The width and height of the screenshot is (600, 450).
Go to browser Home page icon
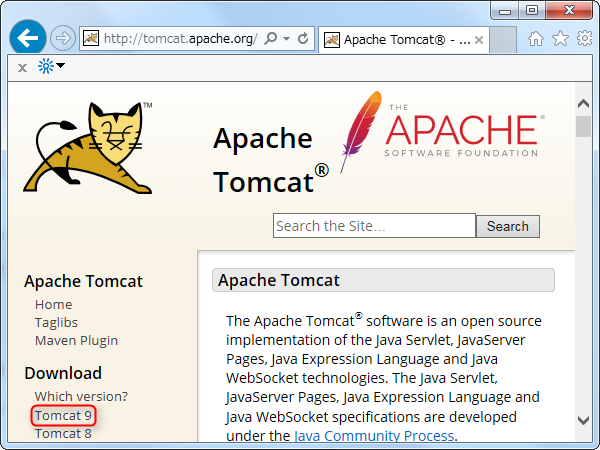(x=536, y=39)
